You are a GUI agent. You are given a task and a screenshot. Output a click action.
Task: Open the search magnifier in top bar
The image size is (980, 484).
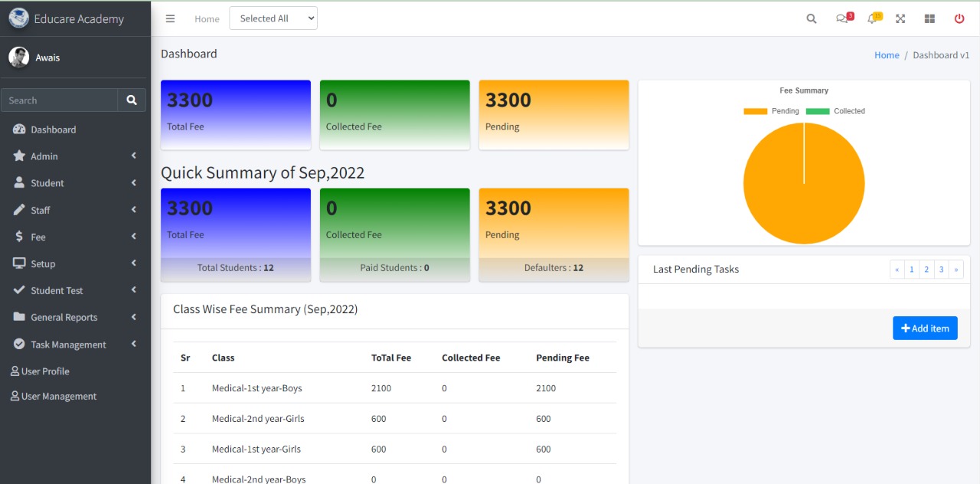pyautogui.click(x=812, y=19)
